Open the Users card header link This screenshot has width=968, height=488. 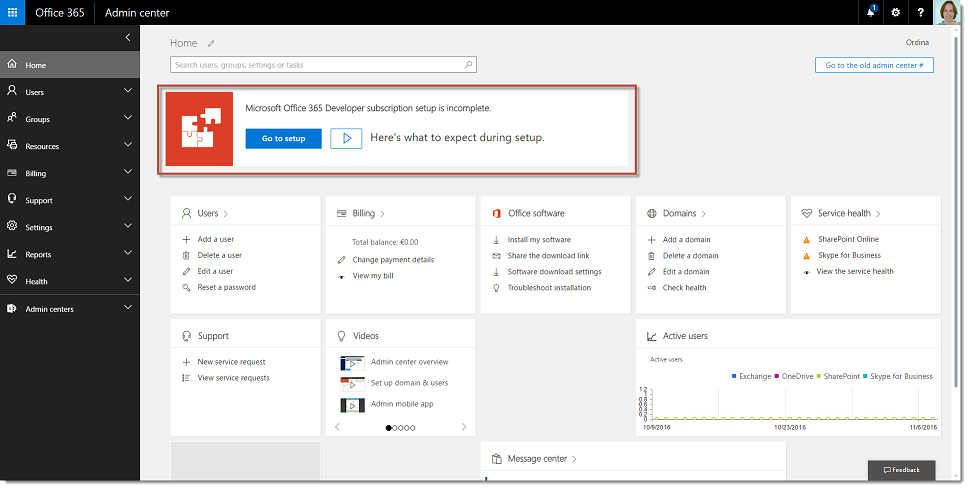click(212, 213)
